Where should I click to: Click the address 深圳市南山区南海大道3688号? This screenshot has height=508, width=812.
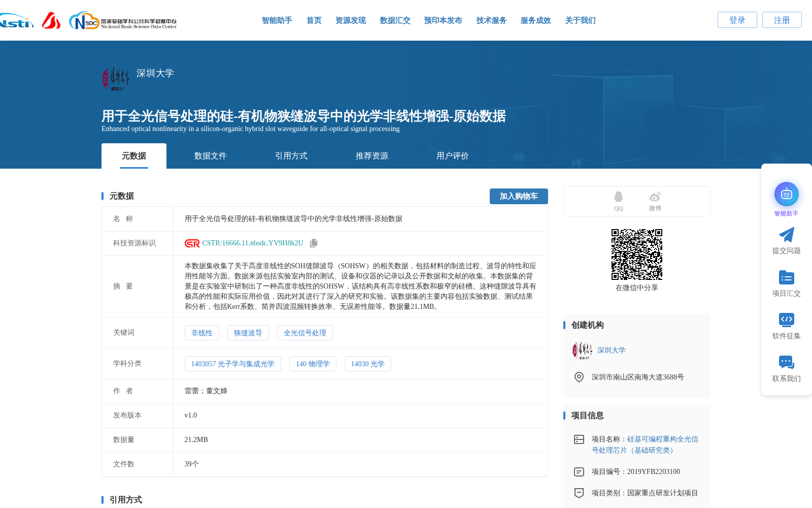638,377
